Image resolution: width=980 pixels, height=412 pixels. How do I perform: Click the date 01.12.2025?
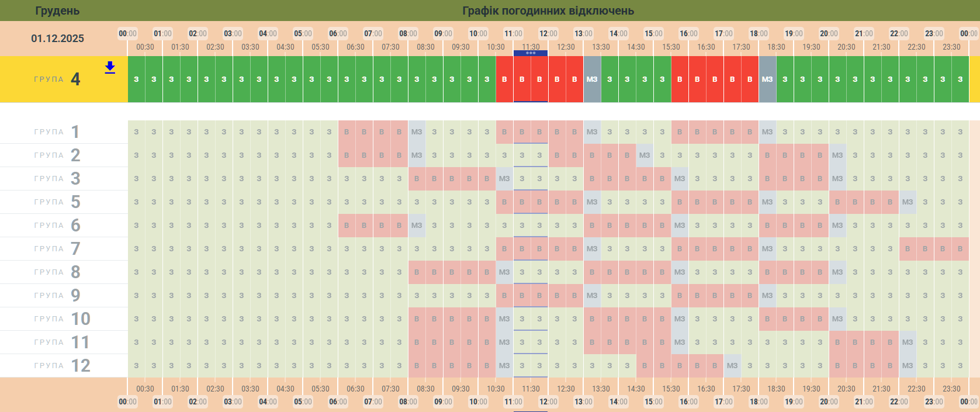coord(57,39)
